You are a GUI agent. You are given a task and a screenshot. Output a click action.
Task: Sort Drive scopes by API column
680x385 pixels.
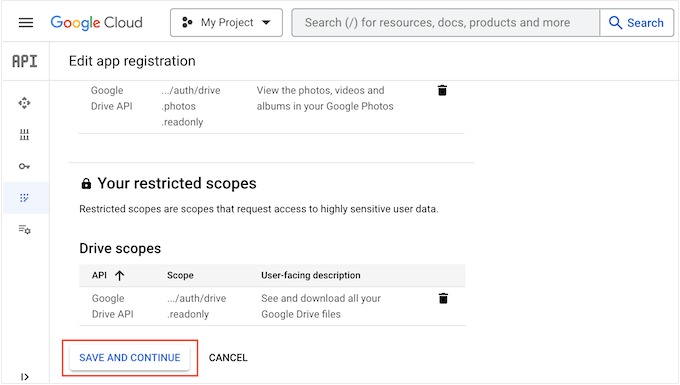(108, 275)
